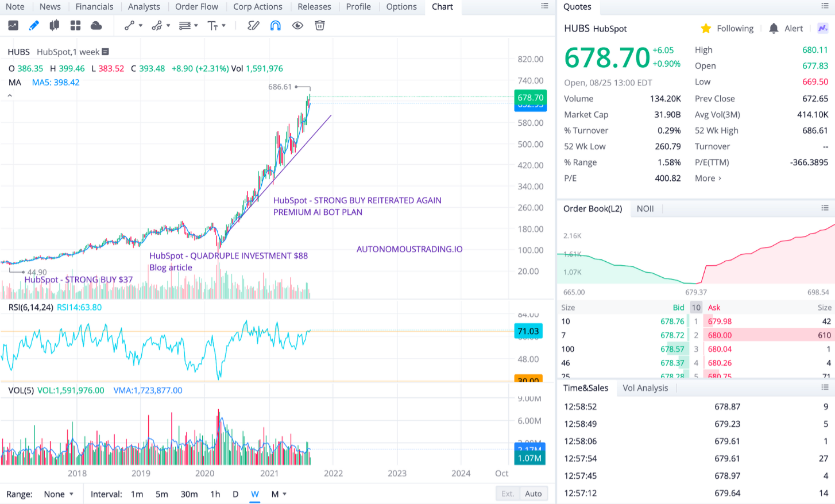Expand More quote details

(x=708, y=179)
